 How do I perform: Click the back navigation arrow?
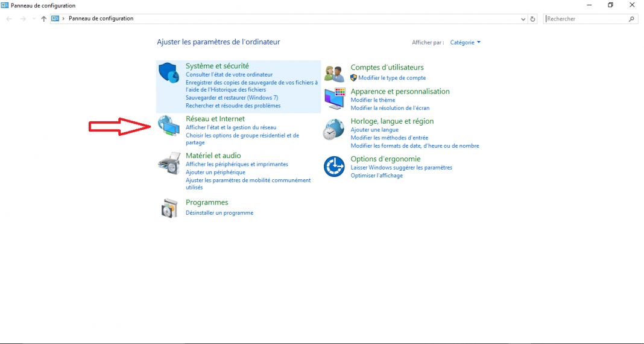pyautogui.click(x=9, y=19)
